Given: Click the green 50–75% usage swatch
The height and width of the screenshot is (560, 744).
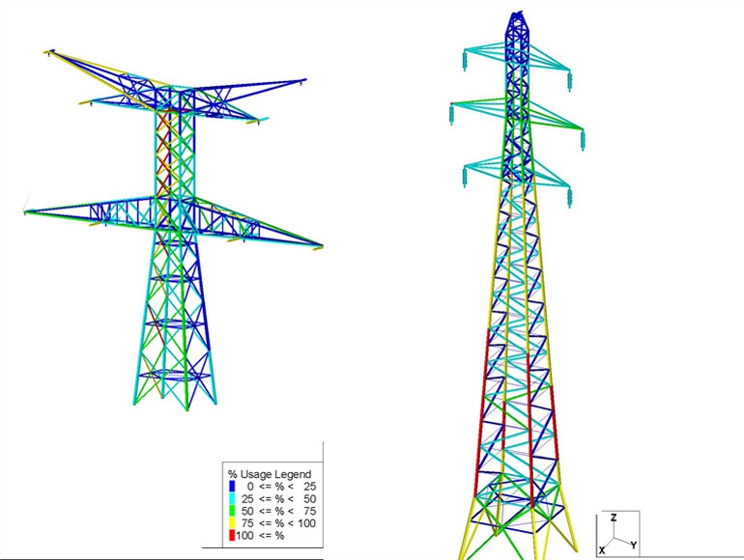Looking at the screenshot, I should pos(232,511).
